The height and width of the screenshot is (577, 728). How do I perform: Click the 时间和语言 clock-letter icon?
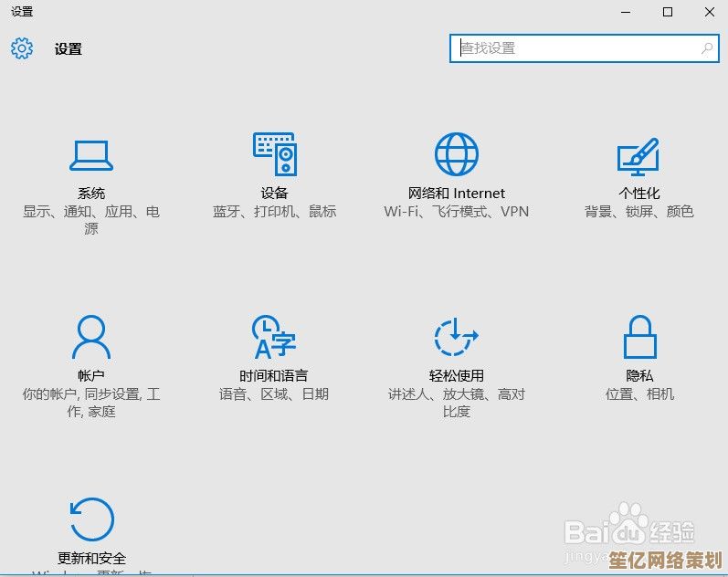[274, 337]
